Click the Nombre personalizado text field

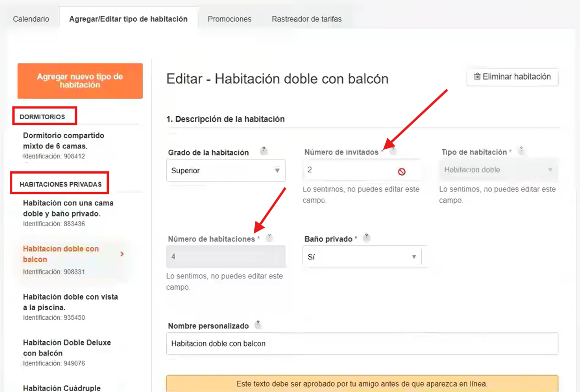(362, 344)
